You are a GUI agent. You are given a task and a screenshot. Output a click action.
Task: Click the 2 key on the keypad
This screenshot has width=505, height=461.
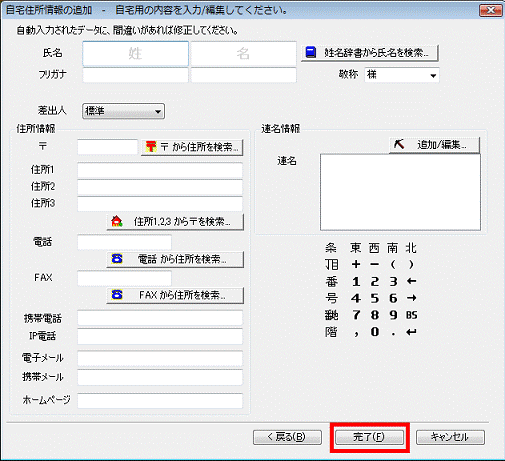[x=375, y=282]
